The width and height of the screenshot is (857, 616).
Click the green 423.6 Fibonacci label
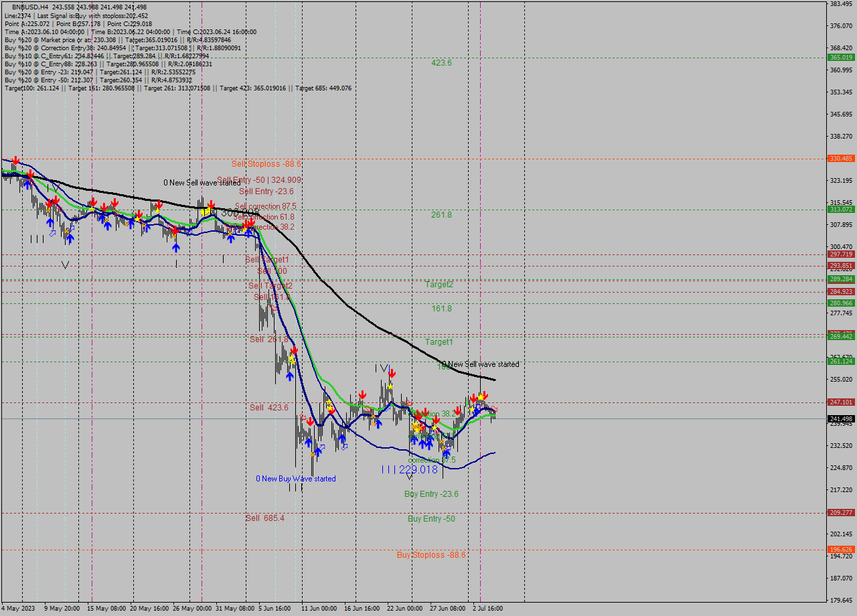pyautogui.click(x=441, y=63)
